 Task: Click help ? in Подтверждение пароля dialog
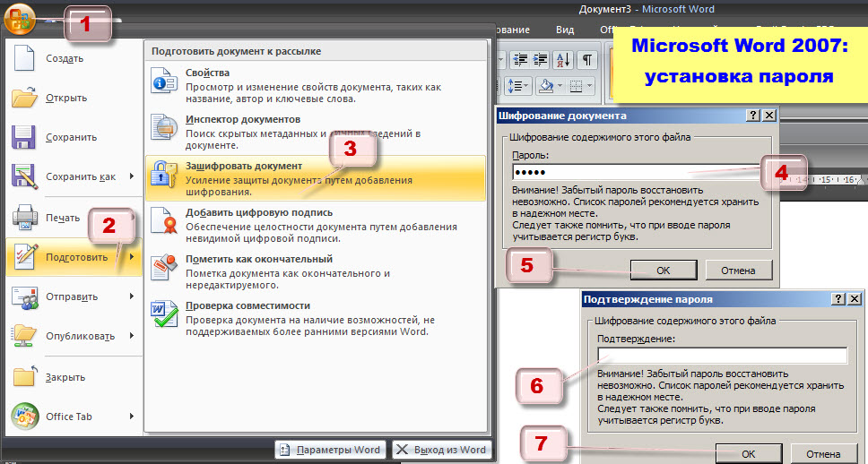coord(838,298)
